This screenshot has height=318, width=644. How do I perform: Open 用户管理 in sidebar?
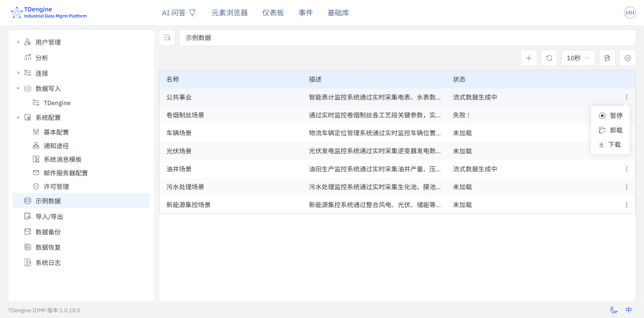point(48,42)
